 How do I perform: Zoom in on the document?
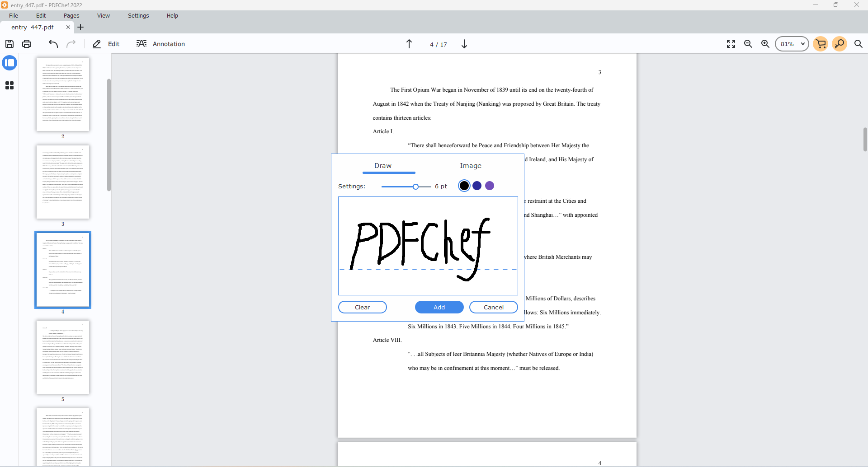tap(765, 44)
